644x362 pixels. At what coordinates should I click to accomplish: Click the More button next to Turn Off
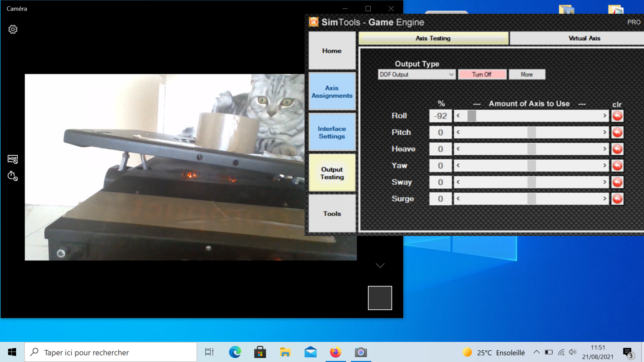point(527,74)
